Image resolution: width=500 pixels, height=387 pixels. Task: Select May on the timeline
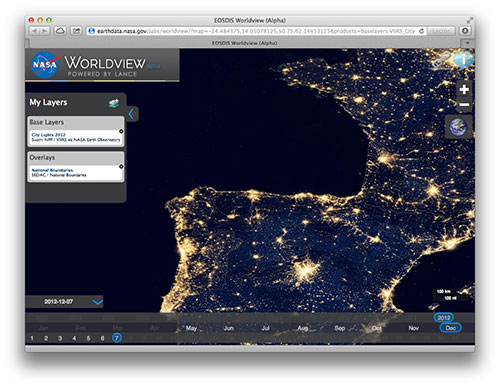tap(191, 328)
